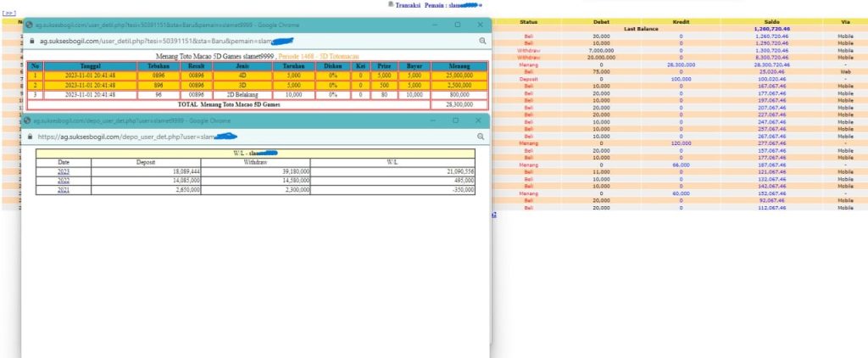Click the globe favicon in the depo_user_det title bar

(31, 121)
